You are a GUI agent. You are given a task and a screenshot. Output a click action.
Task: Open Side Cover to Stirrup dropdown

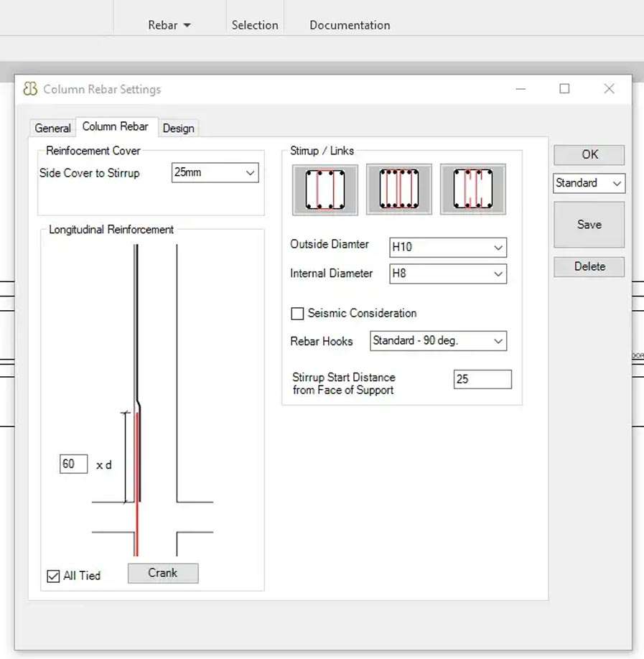pos(215,173)
